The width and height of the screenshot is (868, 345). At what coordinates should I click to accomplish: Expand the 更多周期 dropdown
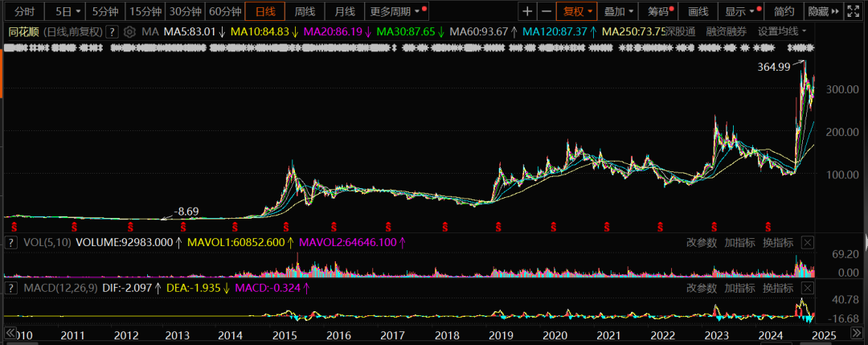pos(396,11)
